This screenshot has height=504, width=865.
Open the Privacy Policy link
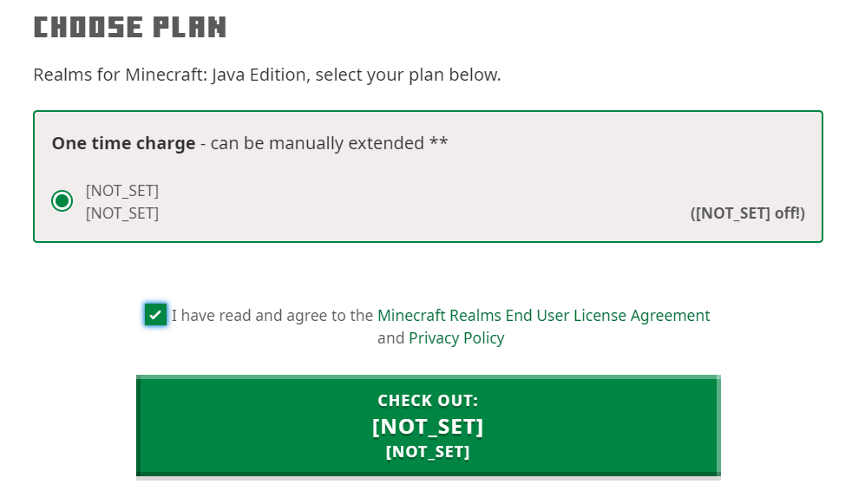tap(456, 338)
